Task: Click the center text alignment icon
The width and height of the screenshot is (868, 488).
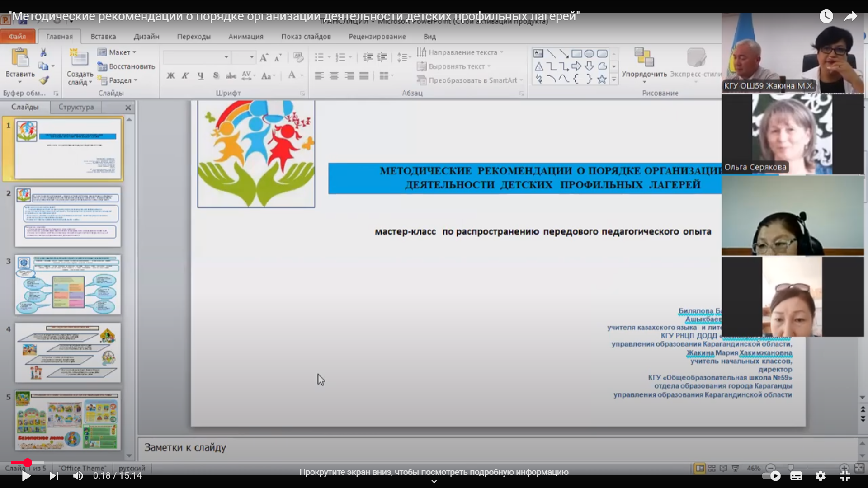Action: click(334, 76)
